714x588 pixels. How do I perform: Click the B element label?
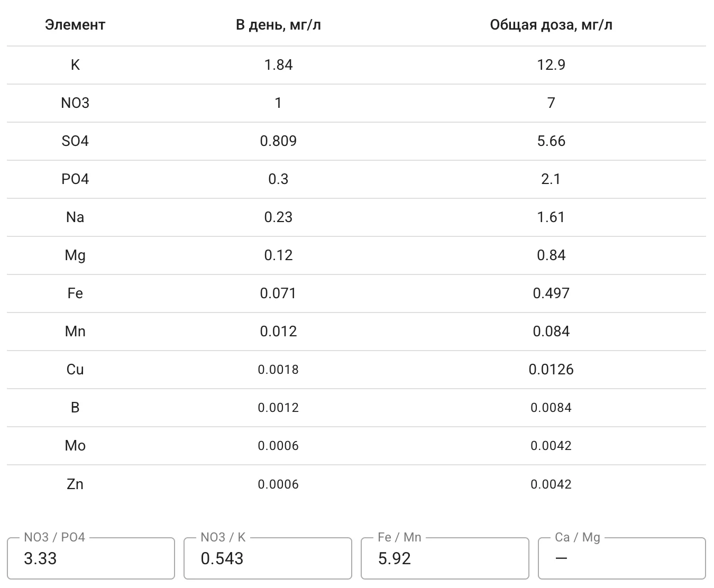[x=75, y=408]
